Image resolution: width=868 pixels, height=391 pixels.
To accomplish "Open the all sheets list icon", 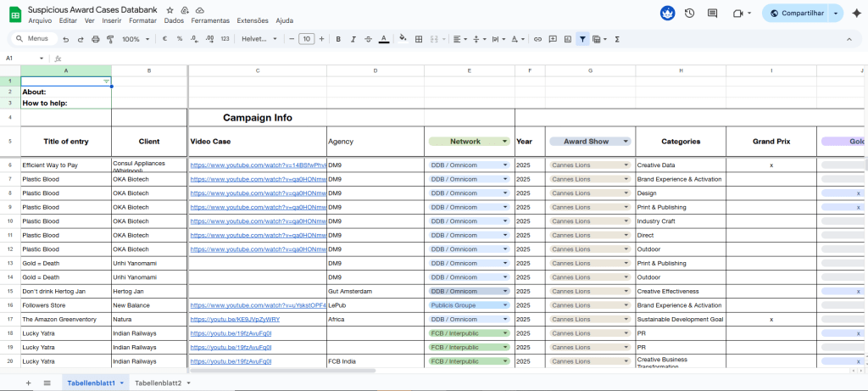I will click(47, 383).
